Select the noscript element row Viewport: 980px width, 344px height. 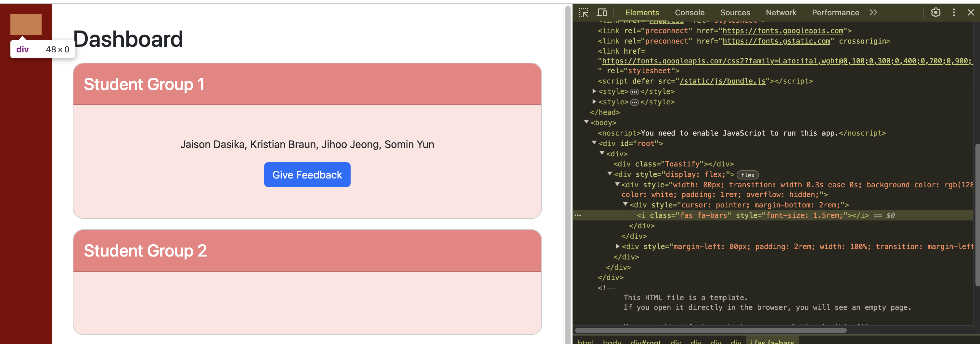pyautogui.click(x=742, y=133)
